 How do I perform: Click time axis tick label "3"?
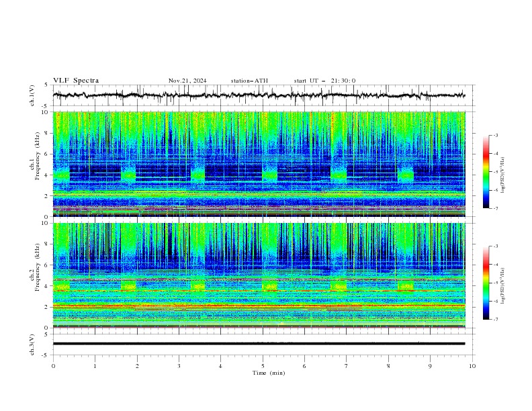click(x=179, y=366)
